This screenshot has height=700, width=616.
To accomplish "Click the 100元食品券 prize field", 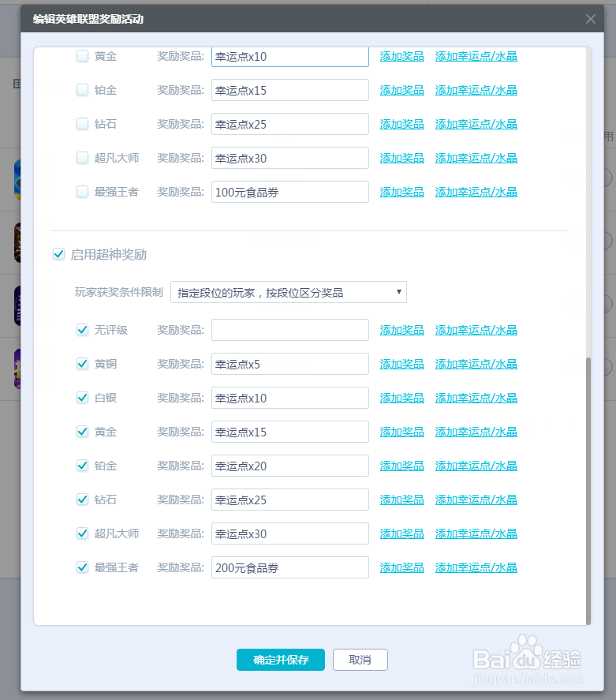I will point(290,192).
